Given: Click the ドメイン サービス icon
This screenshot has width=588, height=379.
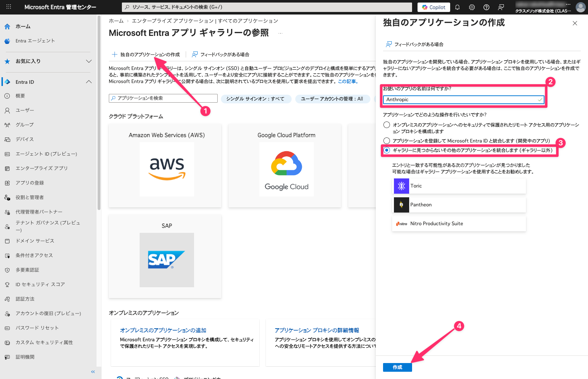Looking at the screenshot, I should point(7,241).
